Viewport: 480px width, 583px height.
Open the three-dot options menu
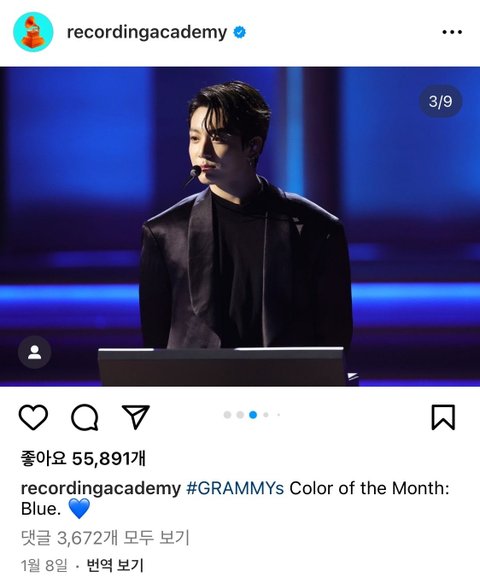point(452,32)
